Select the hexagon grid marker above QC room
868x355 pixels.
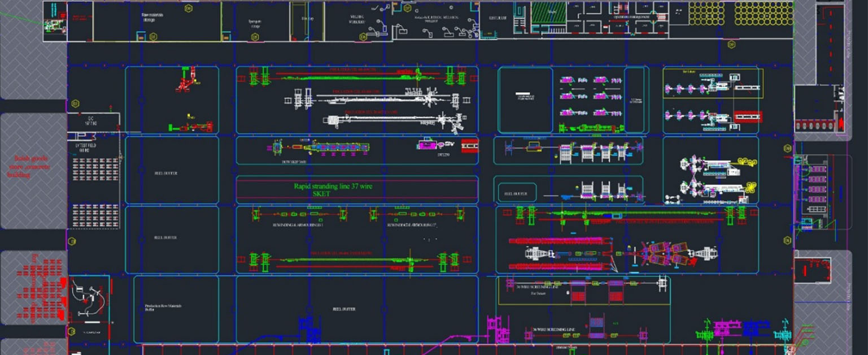(x=75, y=103)
